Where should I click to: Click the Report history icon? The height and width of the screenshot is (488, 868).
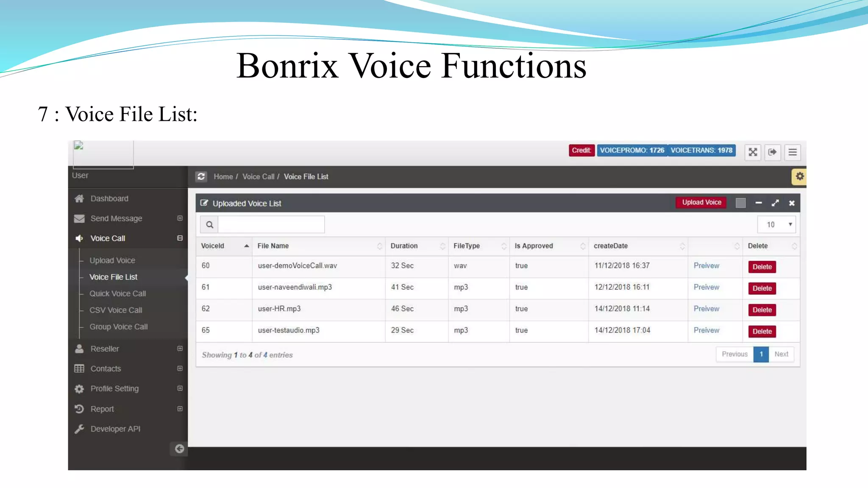pos(79,409)
